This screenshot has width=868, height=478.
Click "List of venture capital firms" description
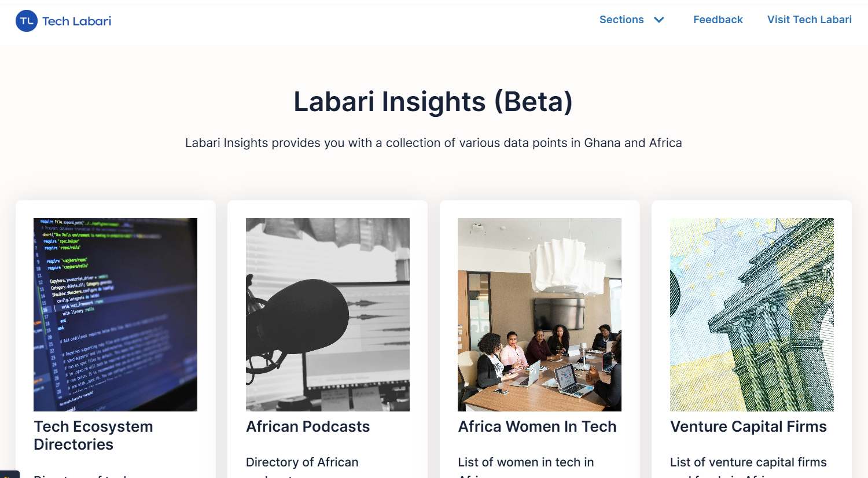748,462
